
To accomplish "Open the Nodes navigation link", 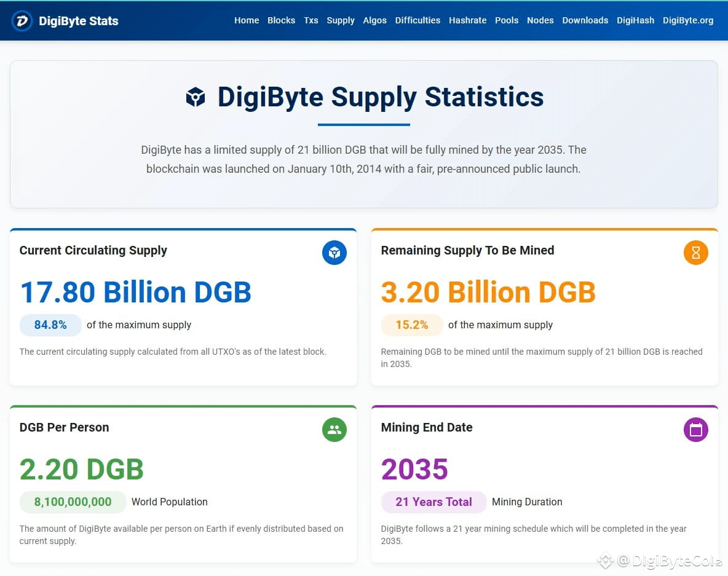I will (540, 20).
